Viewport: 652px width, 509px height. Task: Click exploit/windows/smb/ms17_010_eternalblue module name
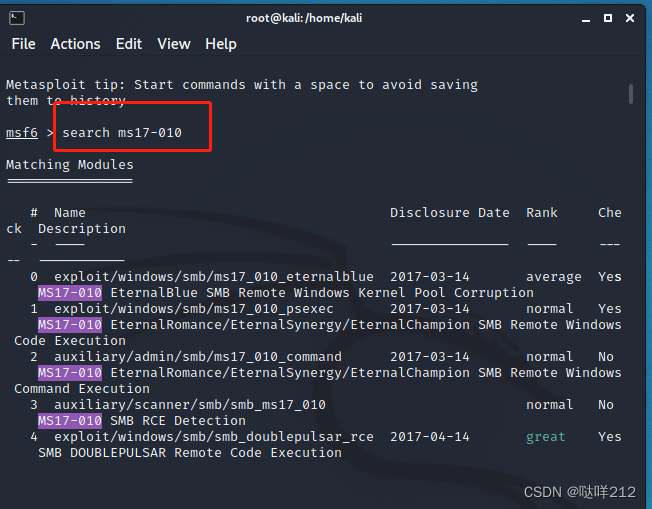pyautogui.click(x=214, y=277)
